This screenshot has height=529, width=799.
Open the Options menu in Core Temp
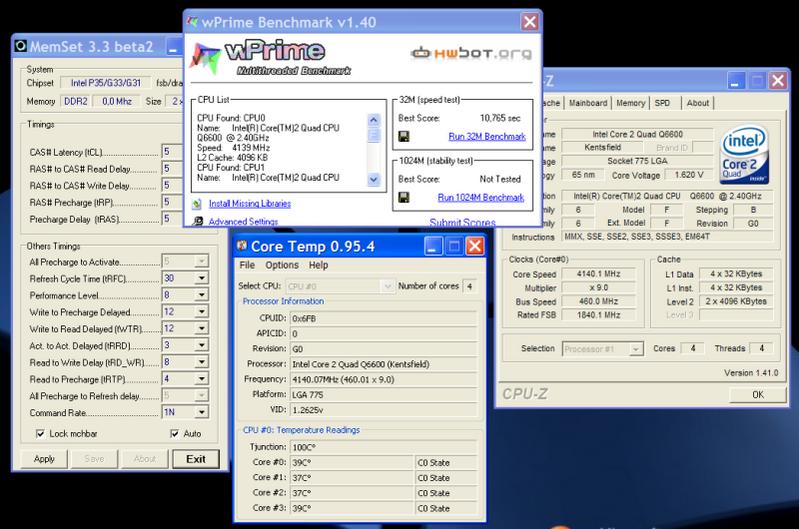point(282,265)
